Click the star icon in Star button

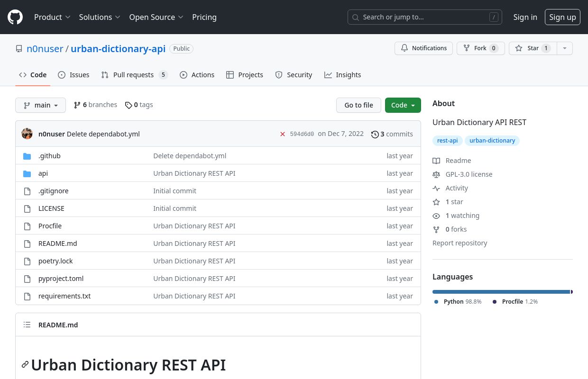(519, 48)
